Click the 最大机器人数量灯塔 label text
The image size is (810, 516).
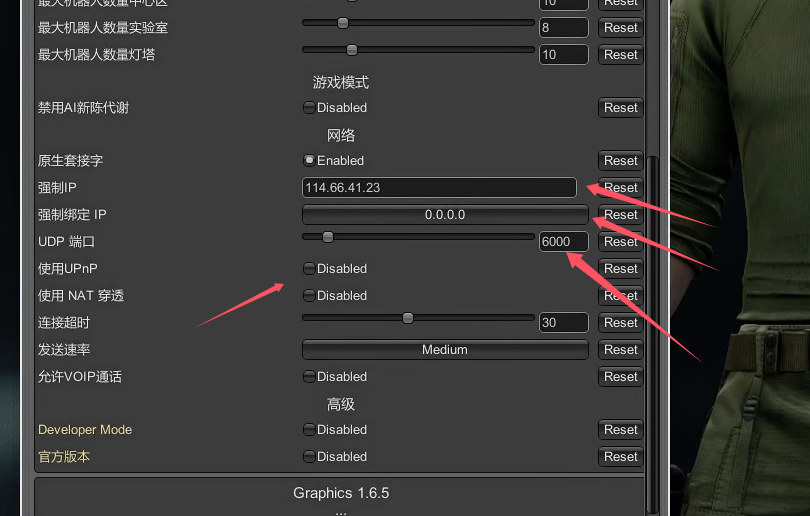(97, 55)
